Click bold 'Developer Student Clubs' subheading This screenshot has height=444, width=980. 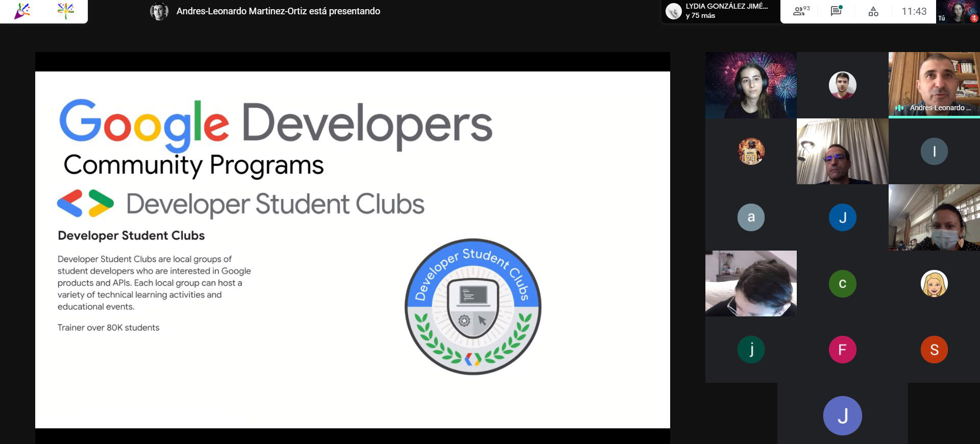point(131,236)
